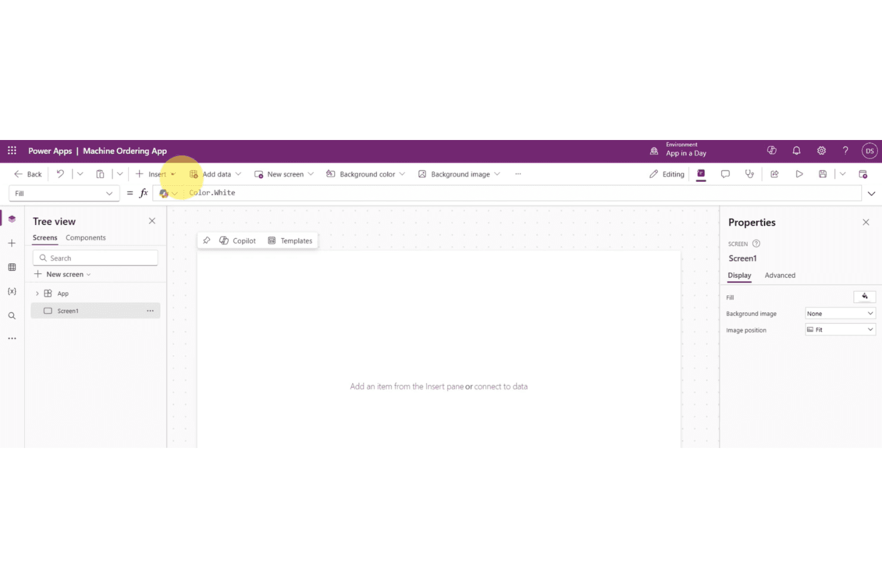The width and height of the screenshot is (882, 588).
Task: Select the Display properties tab
Action: (x=739, y=275)
